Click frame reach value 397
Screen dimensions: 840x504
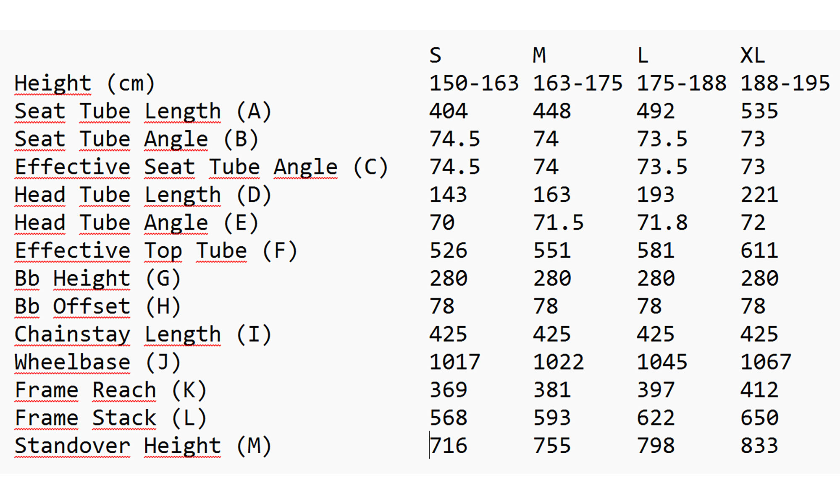coord(656,390)
